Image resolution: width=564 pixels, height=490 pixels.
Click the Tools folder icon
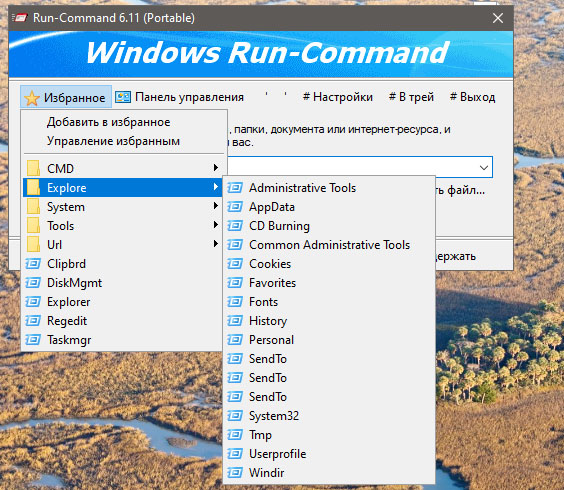[33, 226]
